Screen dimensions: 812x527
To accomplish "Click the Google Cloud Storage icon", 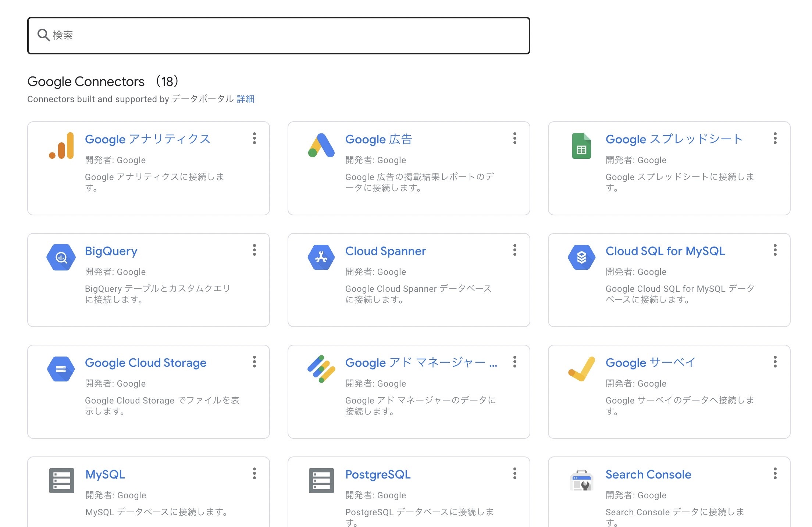I will point(61,369).
